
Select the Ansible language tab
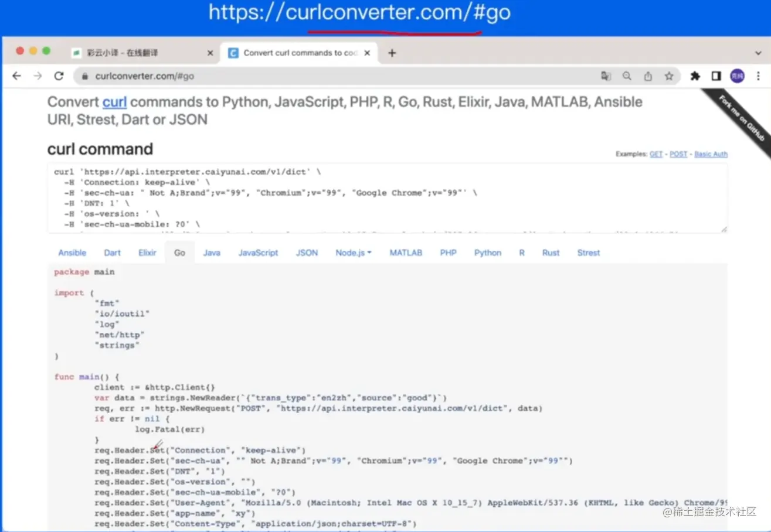[72, 253]
